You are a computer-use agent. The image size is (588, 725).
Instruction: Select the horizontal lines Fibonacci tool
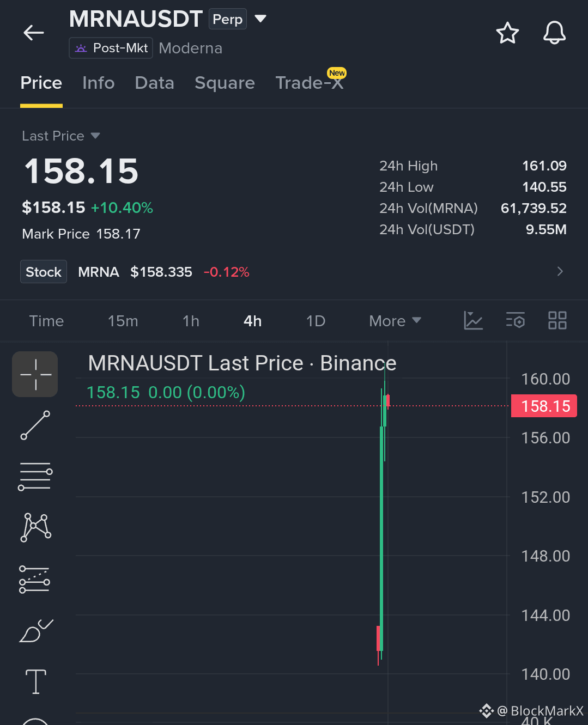pos(35,476)
